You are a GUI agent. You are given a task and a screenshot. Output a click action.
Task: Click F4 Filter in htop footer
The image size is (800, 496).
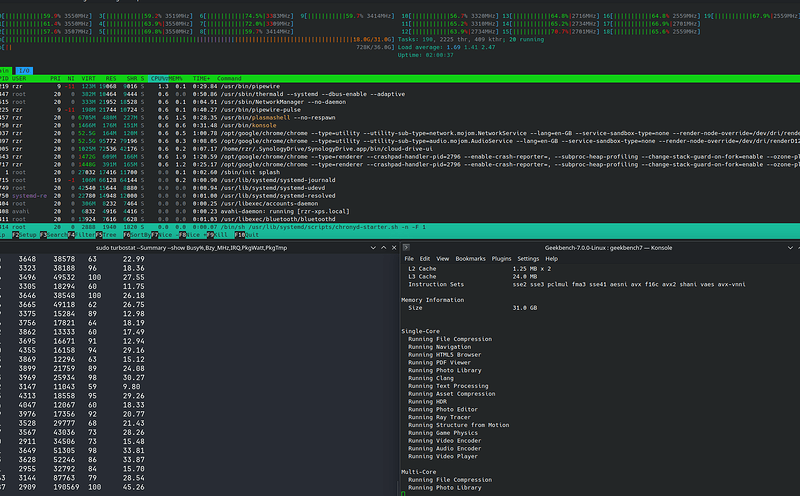tap(81, 235)
